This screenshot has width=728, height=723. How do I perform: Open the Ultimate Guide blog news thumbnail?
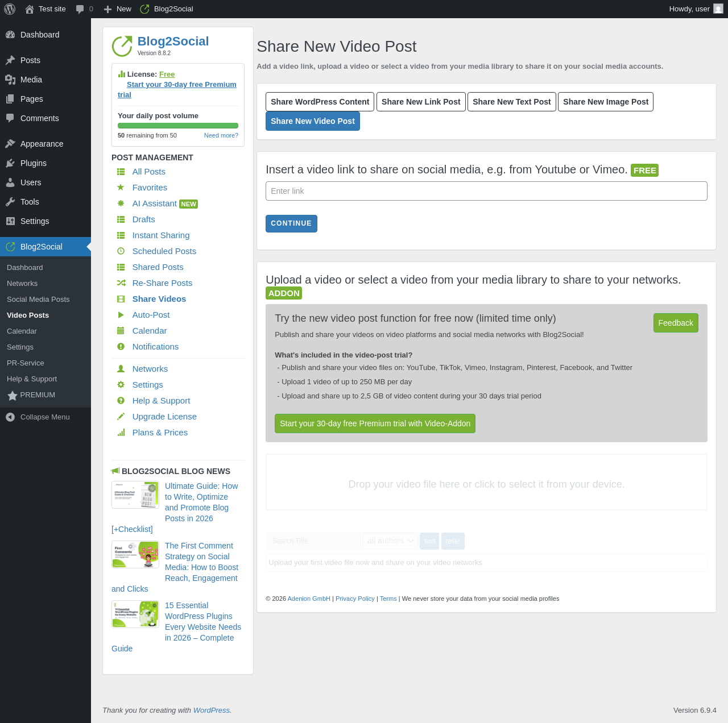135,495
